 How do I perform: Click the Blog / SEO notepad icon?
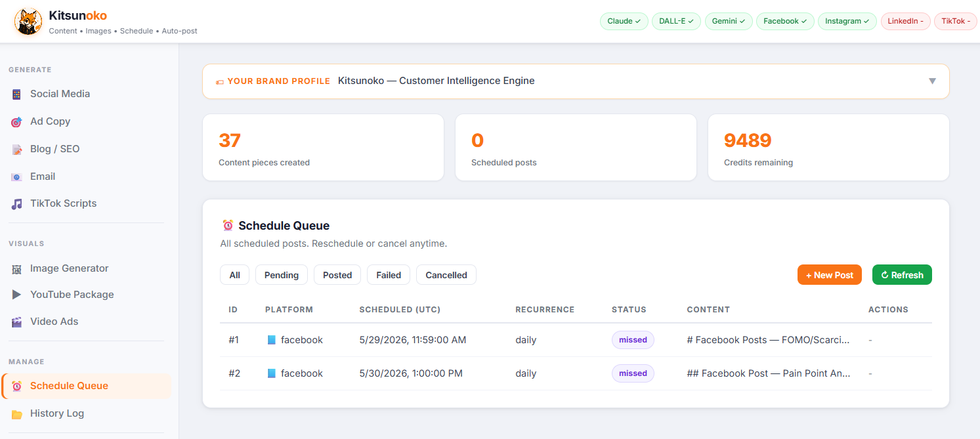[x=17, y=150]
